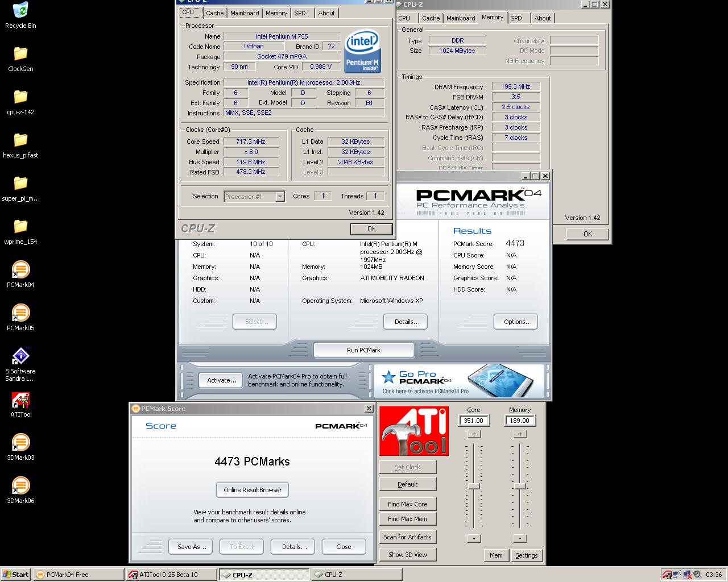
Task: Click the plus button under Memory
Action: click(519, 434)
